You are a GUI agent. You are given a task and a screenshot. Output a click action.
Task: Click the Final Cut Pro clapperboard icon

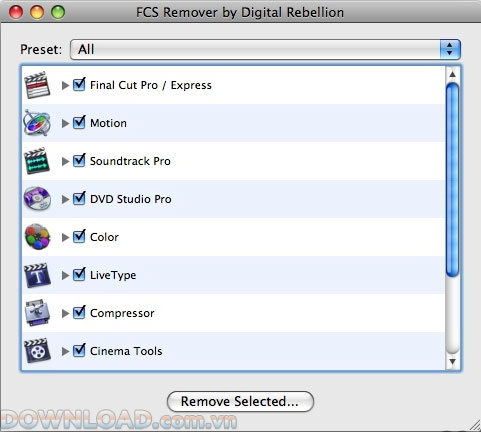tap(37, 85)
